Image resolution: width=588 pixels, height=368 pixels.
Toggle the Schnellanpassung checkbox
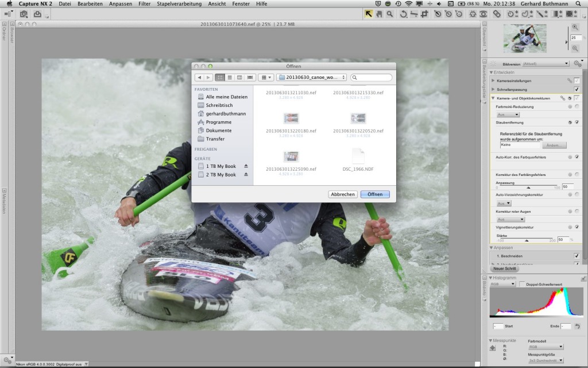577,89
